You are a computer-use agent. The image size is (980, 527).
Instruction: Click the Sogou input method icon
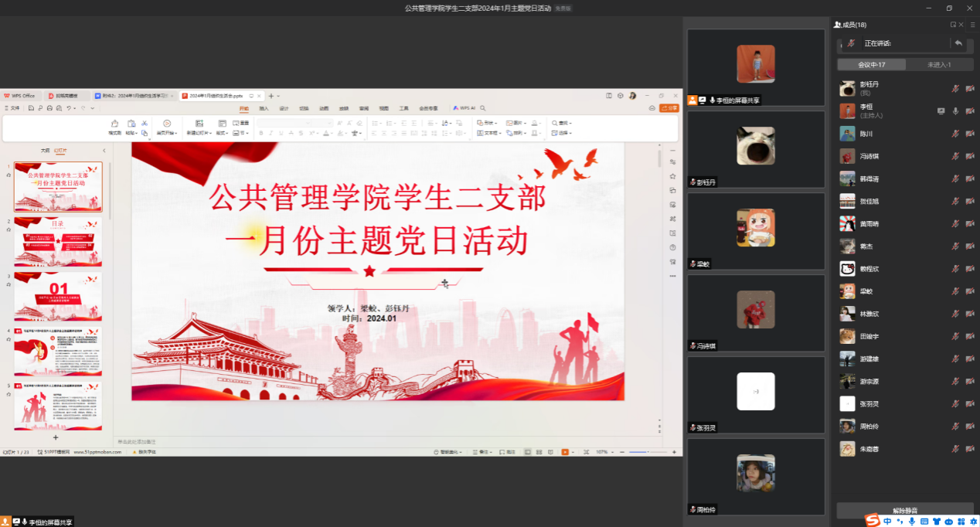[x=872, y=520]
